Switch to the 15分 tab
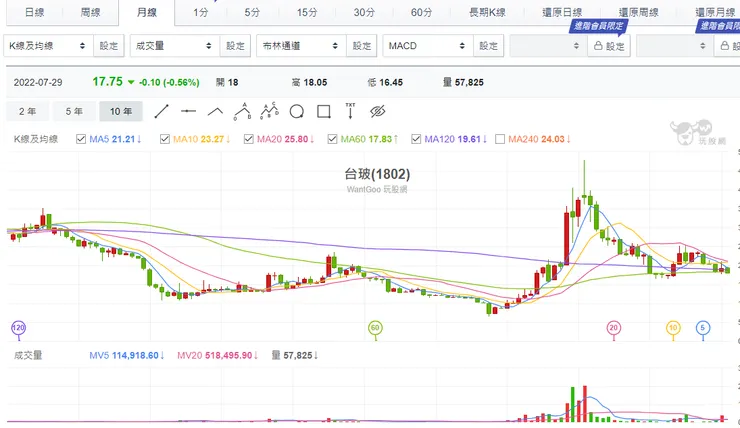 (x=307, y=12)
